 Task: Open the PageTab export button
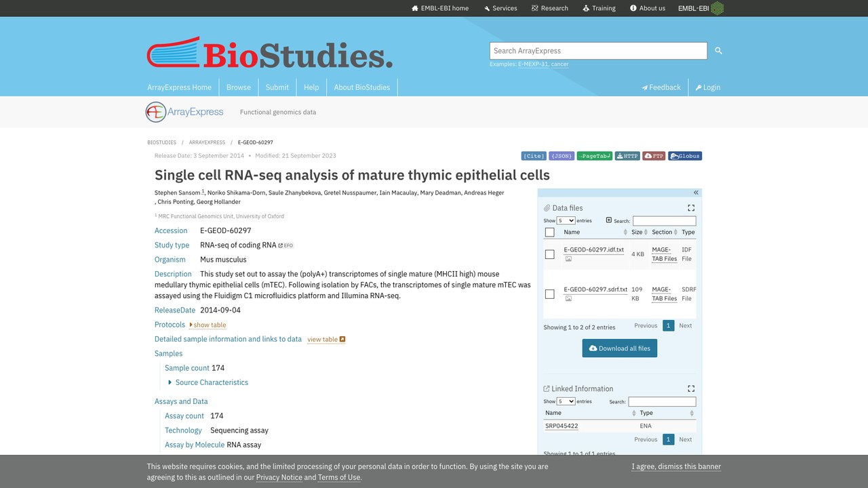595,156
